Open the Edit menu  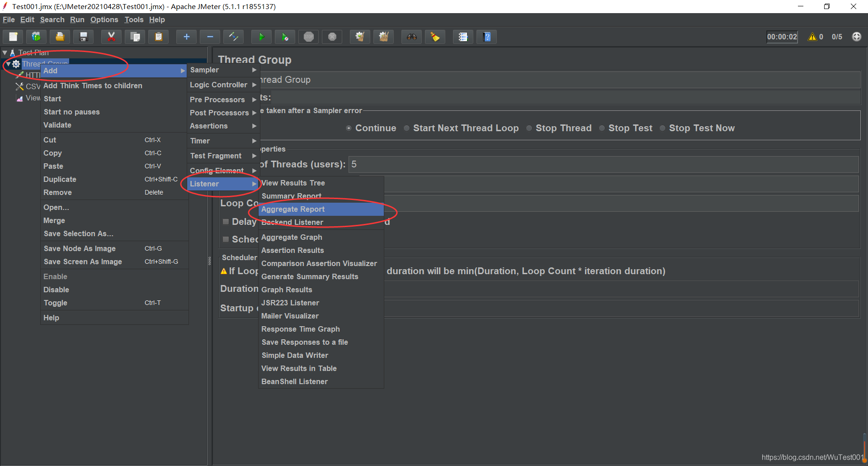[27, 19]
